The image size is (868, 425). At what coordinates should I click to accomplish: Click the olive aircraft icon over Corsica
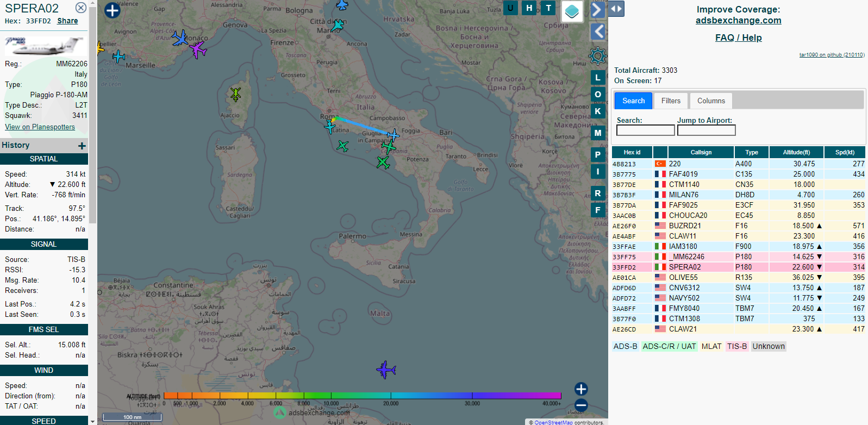point(235,94)
